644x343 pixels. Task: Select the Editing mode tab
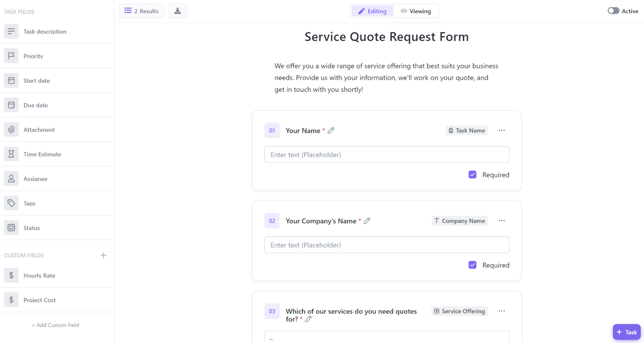tap(372, 11)
